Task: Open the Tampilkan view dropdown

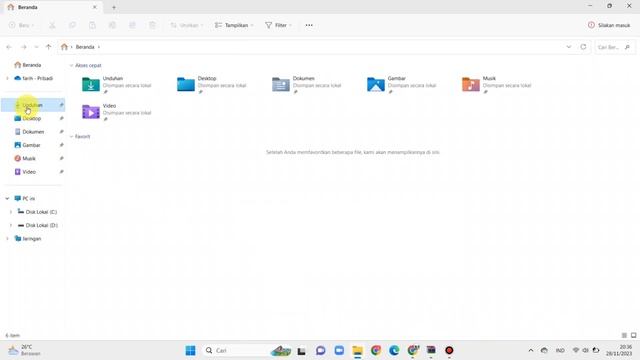Action: coord(234,25)
